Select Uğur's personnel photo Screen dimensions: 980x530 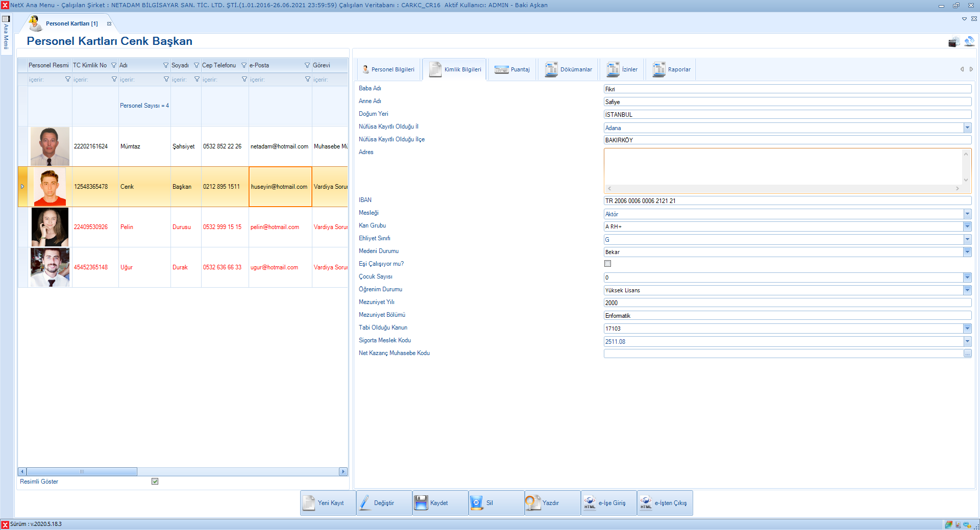[50, 267]
